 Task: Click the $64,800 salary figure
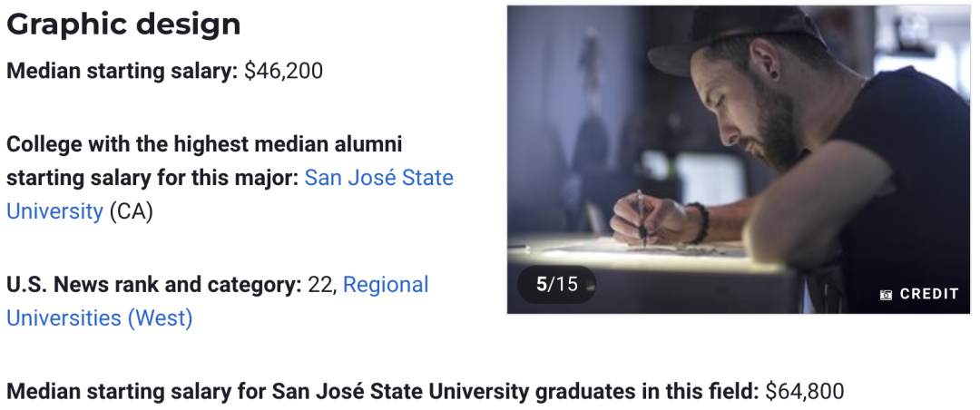click(804, 391)
